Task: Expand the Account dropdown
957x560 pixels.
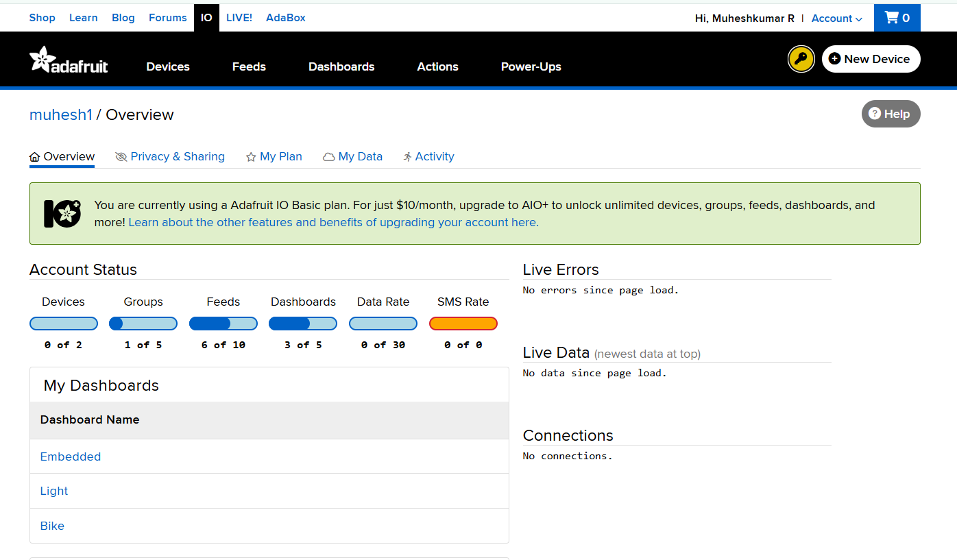Action: [836, 19]
